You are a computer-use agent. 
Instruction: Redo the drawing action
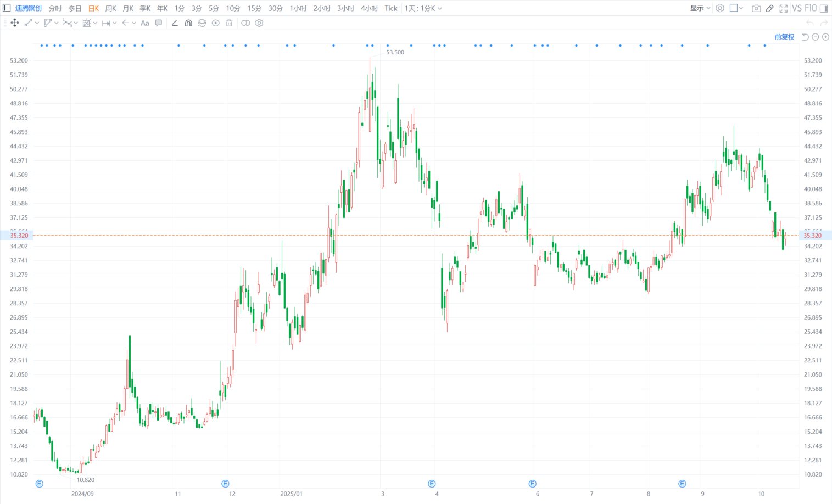(x=823, y=23)
